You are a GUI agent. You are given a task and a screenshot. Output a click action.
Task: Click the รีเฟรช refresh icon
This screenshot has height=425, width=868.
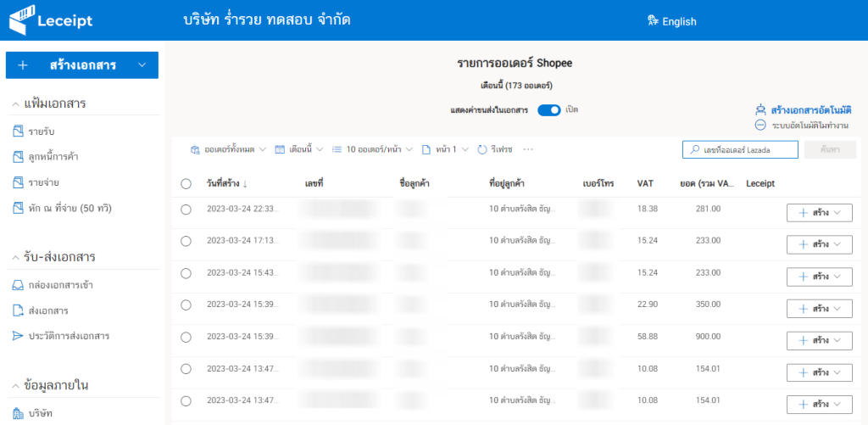(482, 149)
